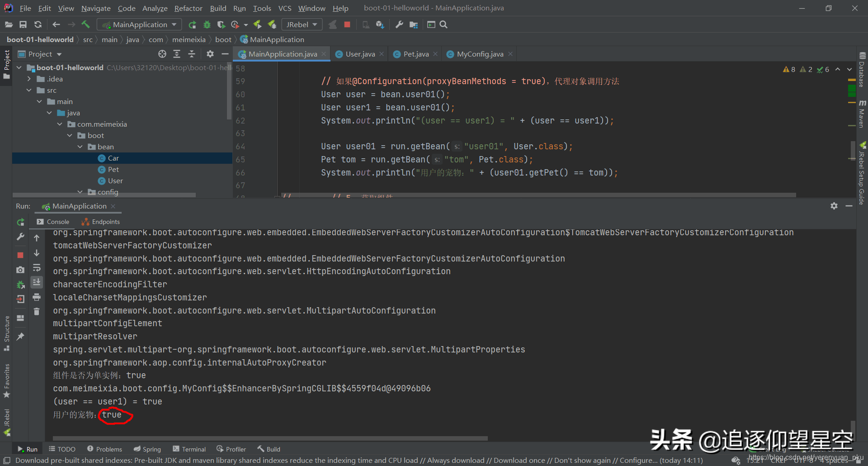Toggle Pin Tab in Run panel
Image resolution: width=868 pixels, height=466 pixels.
[x=20, y=337]
